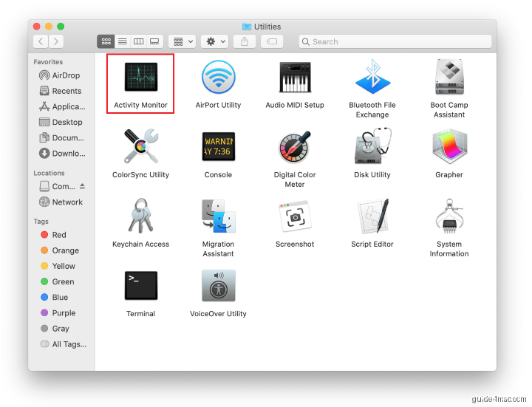
Task: Select the Red tag
Action: 53,235
